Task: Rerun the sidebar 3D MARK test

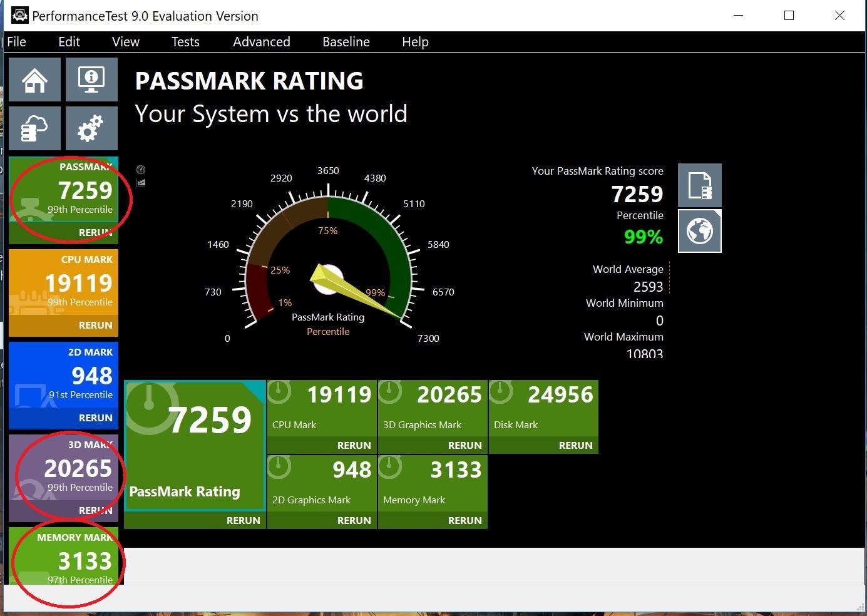Action: click(95, 511)
